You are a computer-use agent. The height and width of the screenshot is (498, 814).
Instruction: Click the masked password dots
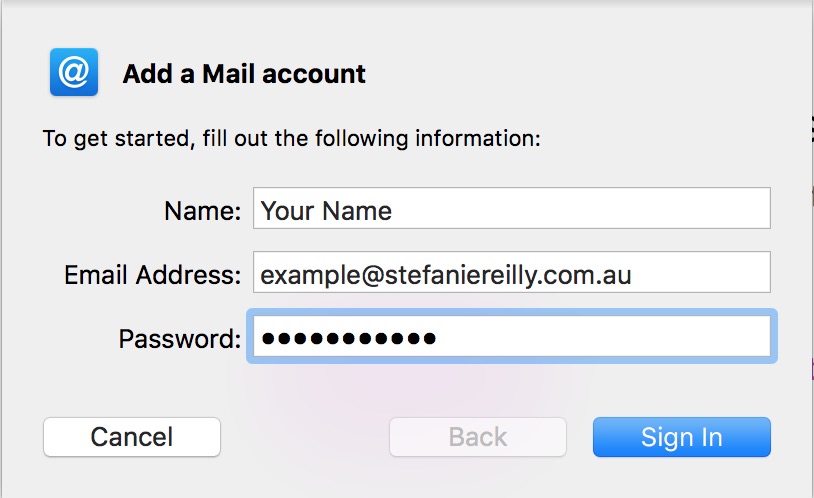(x=349, y=339)
